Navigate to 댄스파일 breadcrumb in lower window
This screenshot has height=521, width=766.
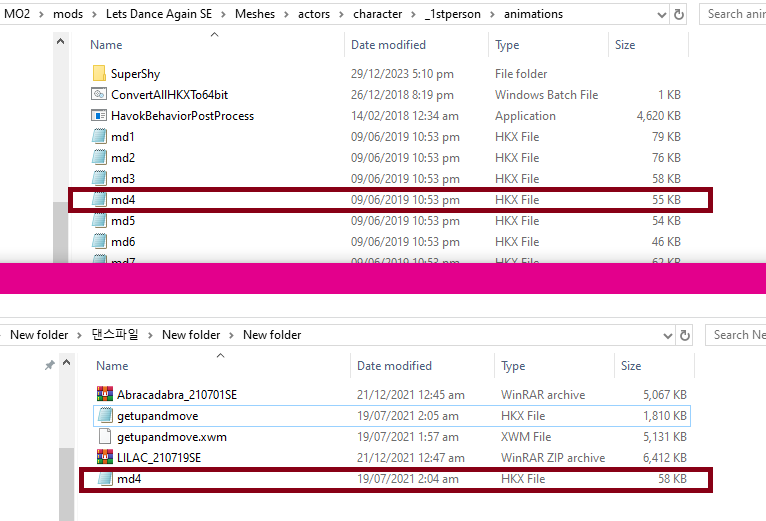[x=115, y=335]
